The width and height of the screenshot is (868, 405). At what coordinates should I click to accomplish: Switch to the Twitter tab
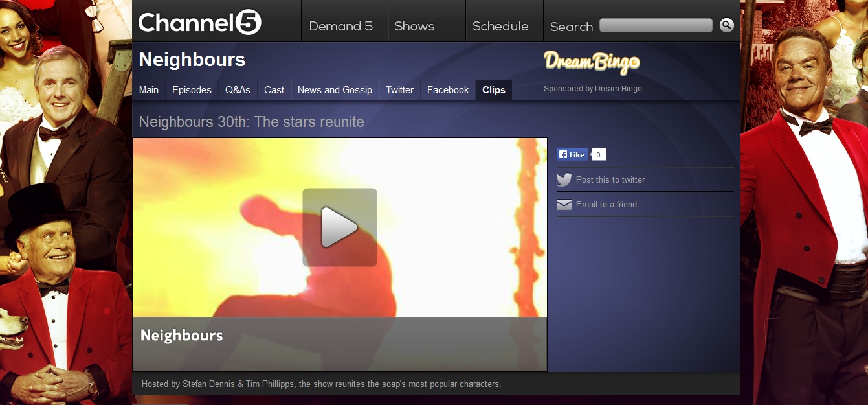(399, 90)
